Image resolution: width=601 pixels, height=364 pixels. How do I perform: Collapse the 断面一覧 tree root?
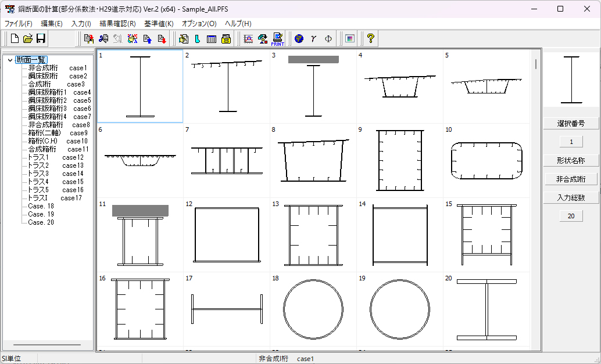(10, 60)
